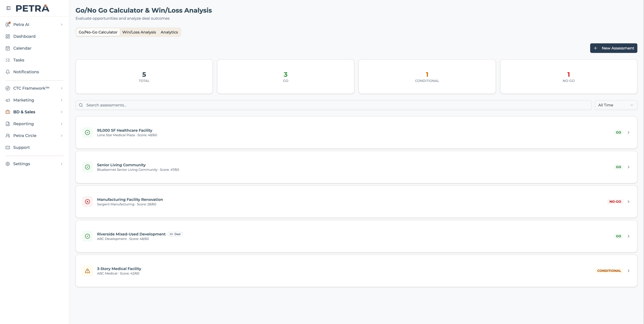The image size is (644, 324).
Task: Click the search magnifier icon
Action: point(81,105)
